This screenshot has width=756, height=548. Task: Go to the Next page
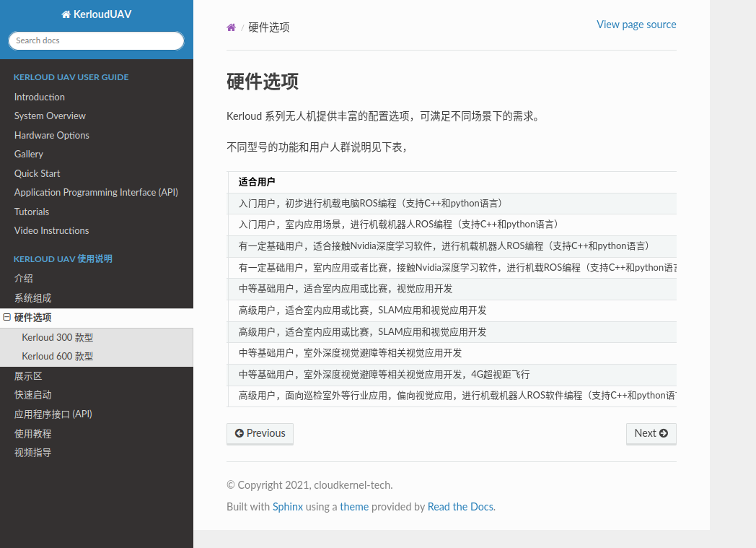pos(651,433)
